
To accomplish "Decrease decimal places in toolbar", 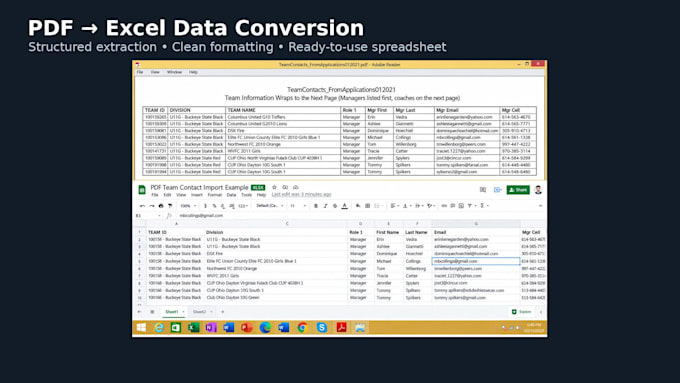I will click(x=222, y=206).
